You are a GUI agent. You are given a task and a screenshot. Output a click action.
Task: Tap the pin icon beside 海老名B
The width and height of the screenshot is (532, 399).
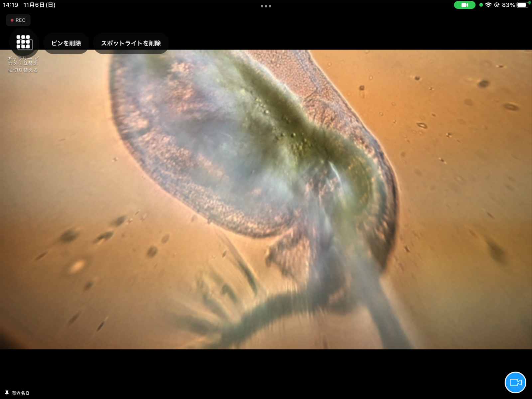(x=7, y=393)
